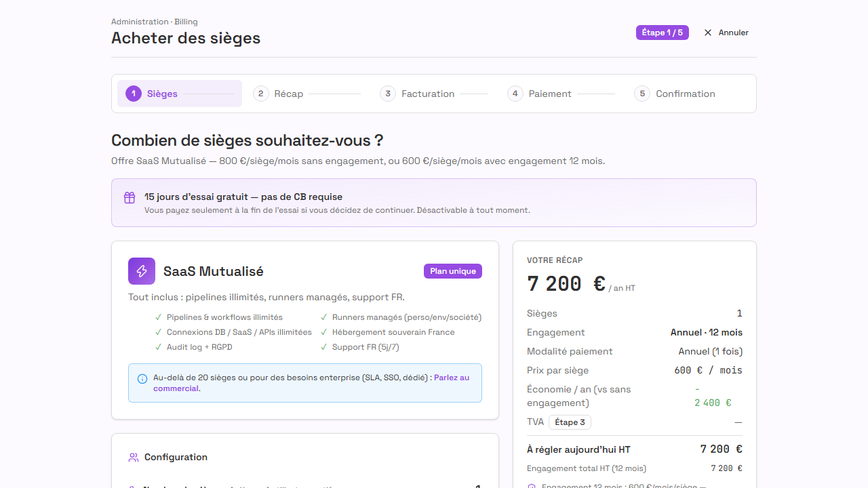The image size is (868, 488).
Task: Click the 600 € / mois price value
Action: (x=708, y=370)
